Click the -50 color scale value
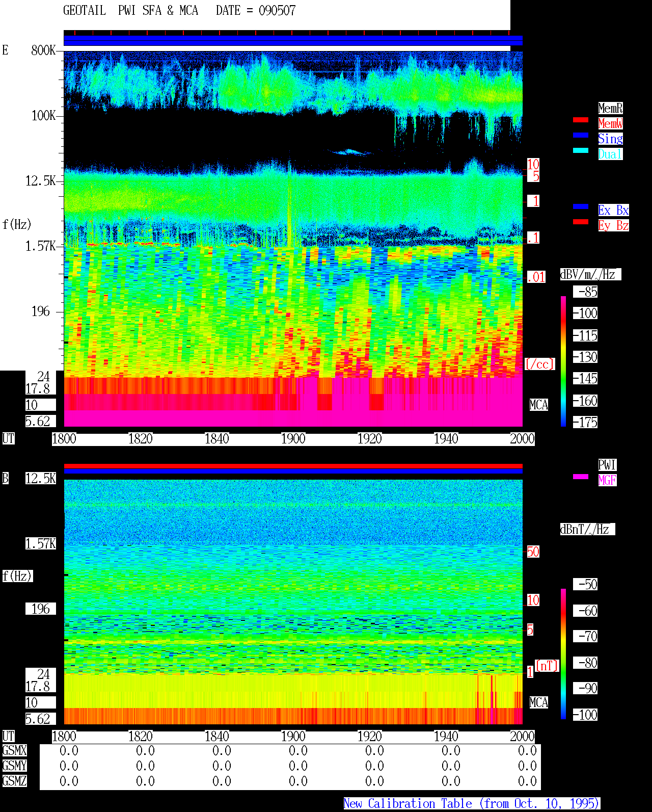This screenshot has width=652, height=812. pyautogui.click(x=585, y=584)
